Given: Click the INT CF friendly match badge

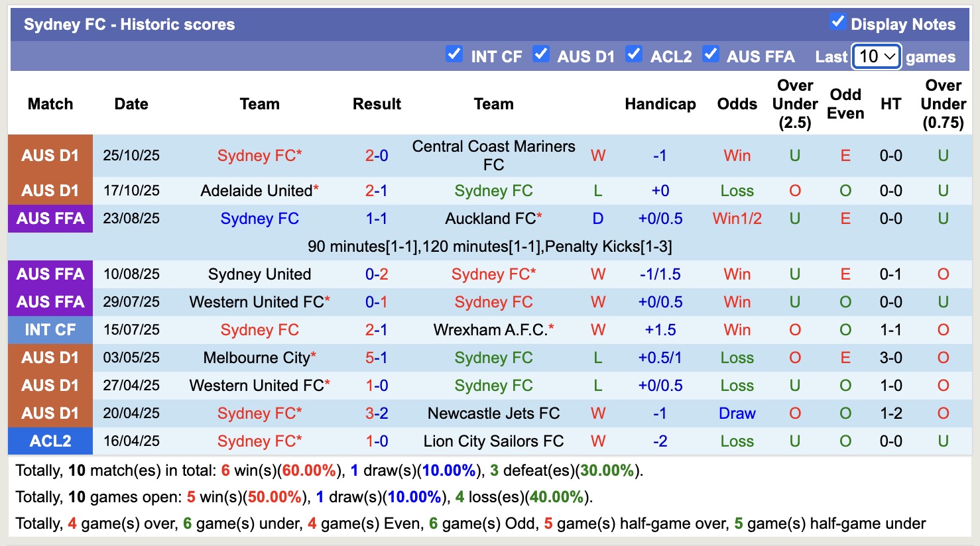Looking at the screenshot, I should tap(50, 329).
